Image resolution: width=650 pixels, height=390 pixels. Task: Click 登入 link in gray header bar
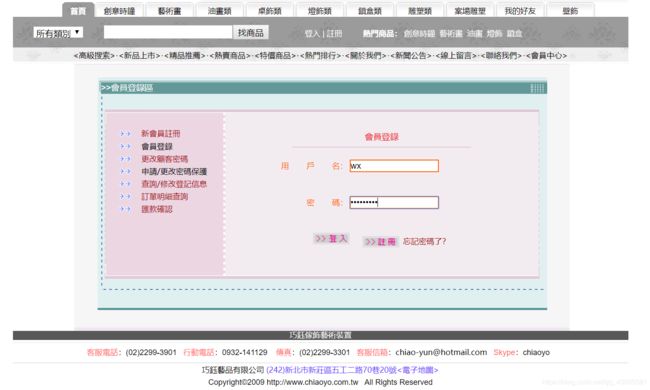coord(312,34)
